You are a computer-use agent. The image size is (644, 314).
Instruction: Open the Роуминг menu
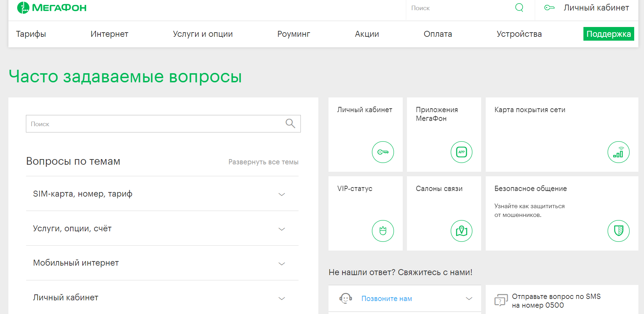293,34
